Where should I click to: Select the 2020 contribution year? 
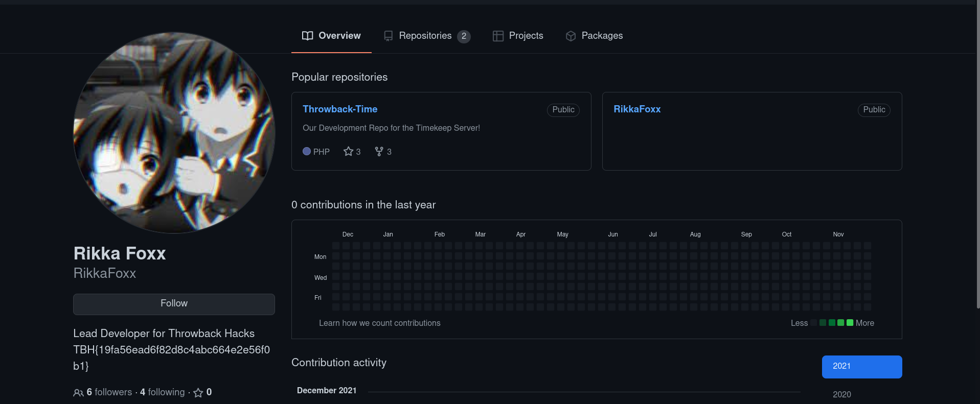click(x=842, y=394)
